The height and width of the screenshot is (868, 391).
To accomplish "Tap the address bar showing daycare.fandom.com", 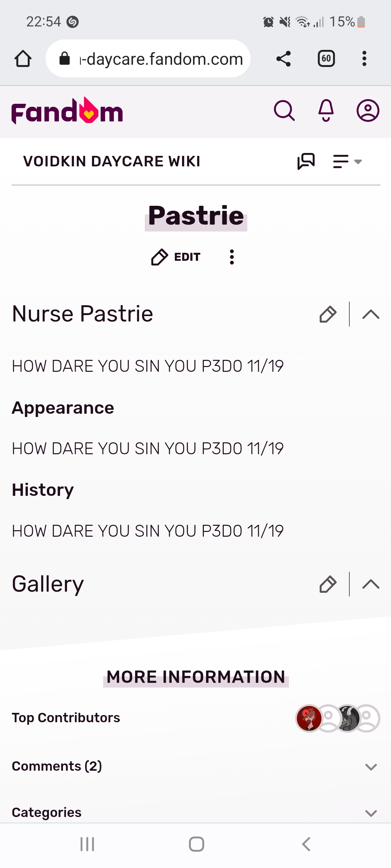I will pyautogui.click(x=148, y=59).
